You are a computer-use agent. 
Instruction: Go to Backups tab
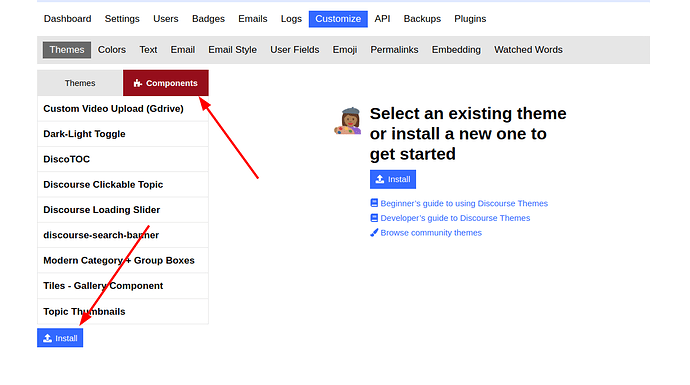point(422,19)
